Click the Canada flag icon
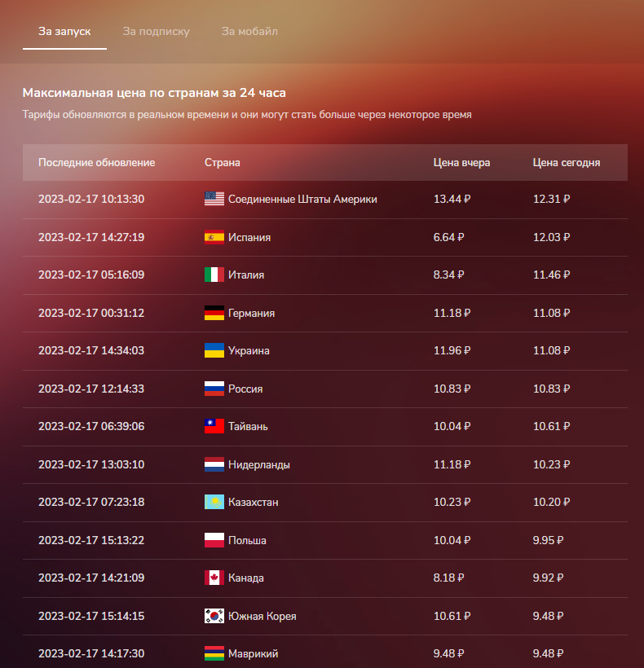Screen dimensions: 644x668 pos(214,578)
